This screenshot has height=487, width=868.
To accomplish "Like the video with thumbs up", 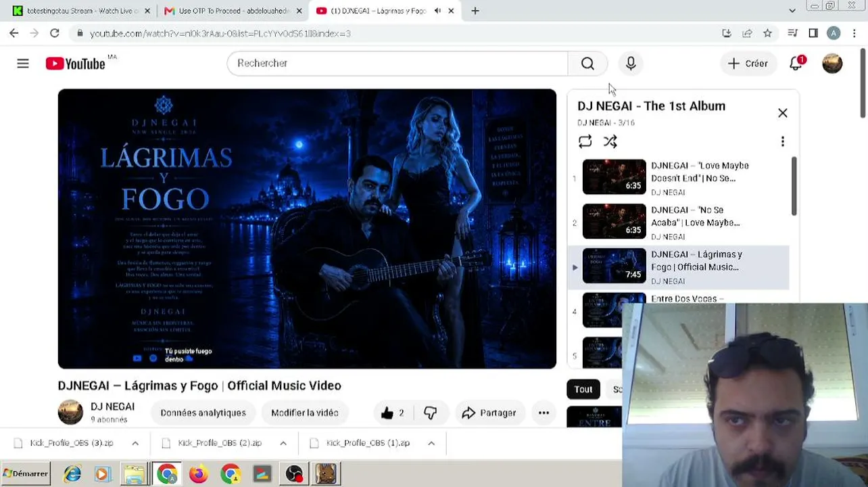I will [392, 413].
